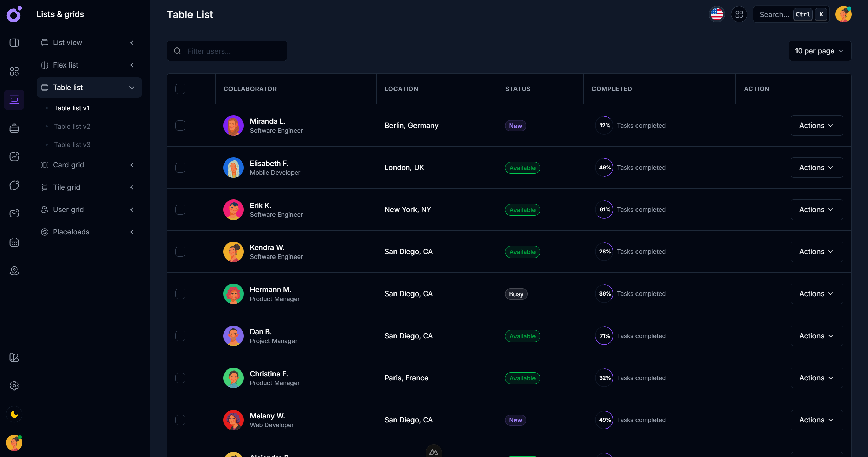Check the select-all header checkbox

180,89
